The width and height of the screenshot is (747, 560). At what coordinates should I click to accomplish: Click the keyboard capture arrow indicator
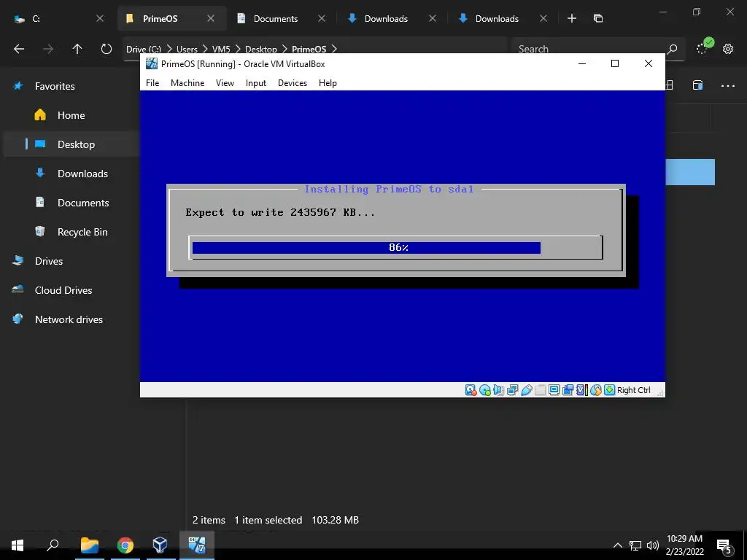tap(609, 390)
